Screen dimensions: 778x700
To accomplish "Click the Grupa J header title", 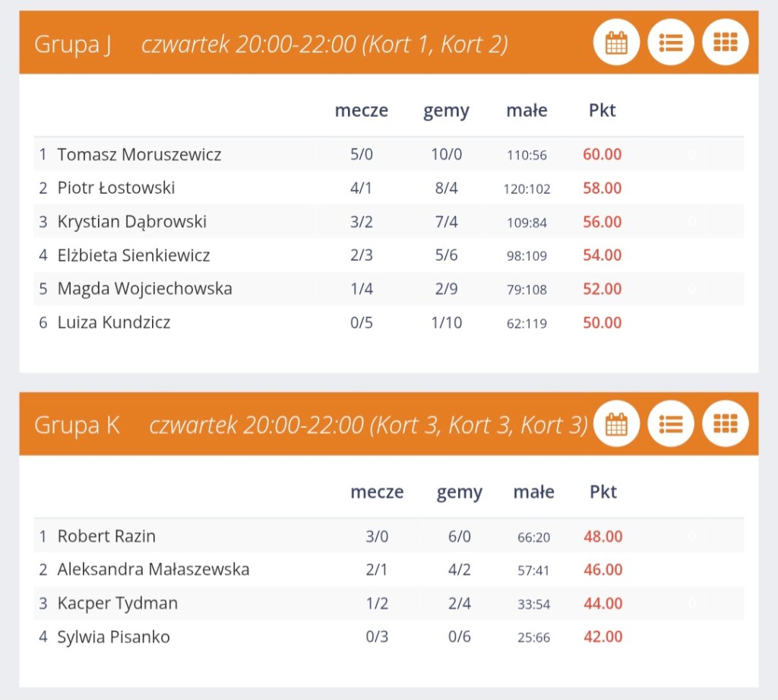I will (x=73, y=45).
